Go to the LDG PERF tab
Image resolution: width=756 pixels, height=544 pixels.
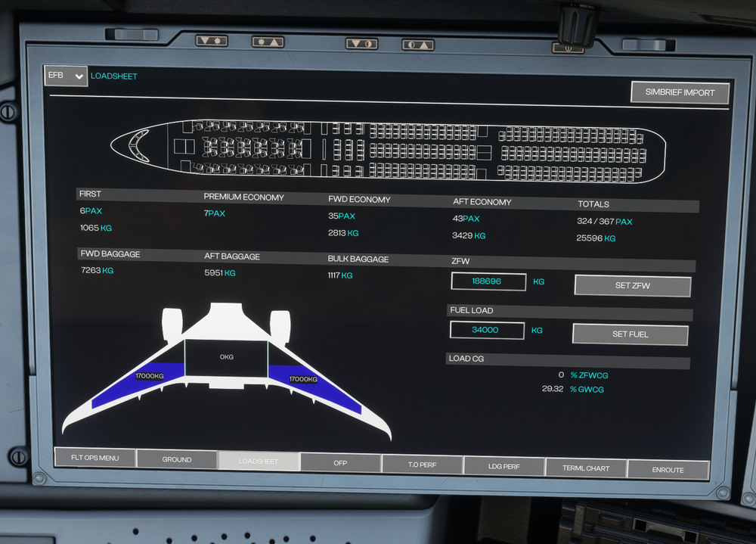point(503,467)
